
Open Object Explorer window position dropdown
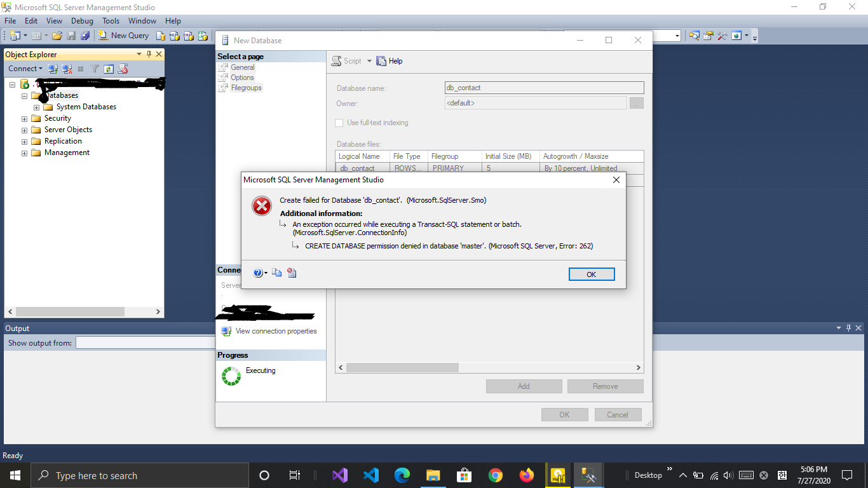tap(139, 54)
